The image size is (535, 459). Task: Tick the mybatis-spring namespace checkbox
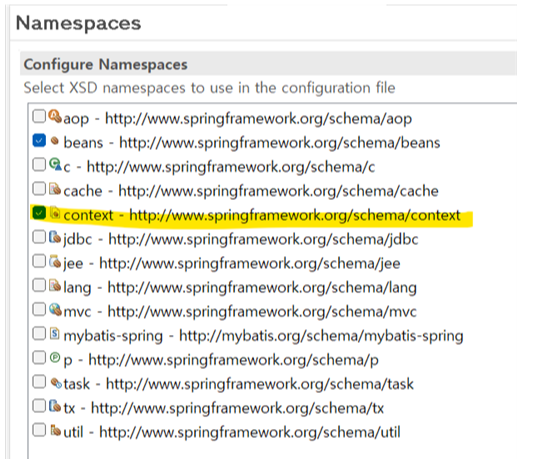click(x=39, y=333)
